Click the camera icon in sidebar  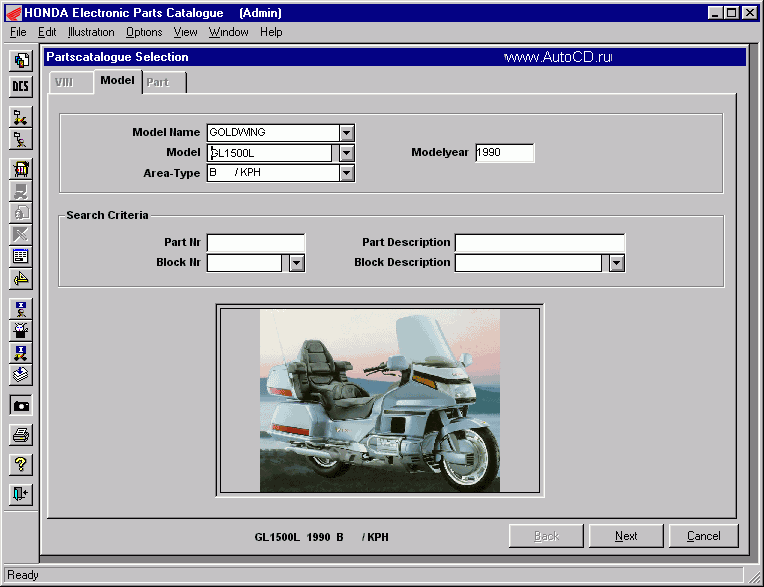21,405
